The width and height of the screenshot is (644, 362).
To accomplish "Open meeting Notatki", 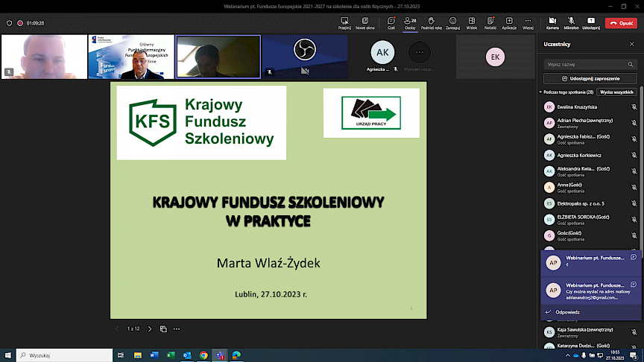I will [490, 23].
